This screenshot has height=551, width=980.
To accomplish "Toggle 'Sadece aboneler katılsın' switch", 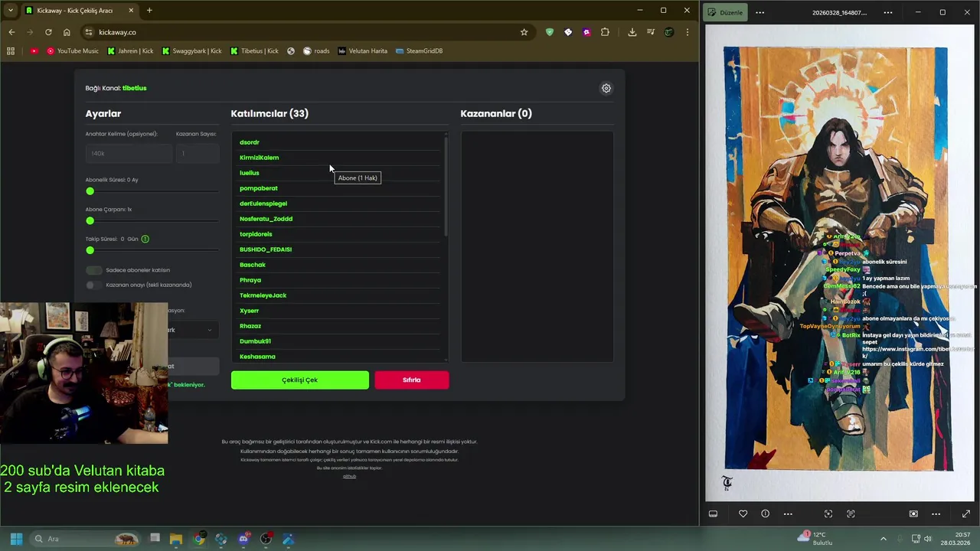I will pyautogui.click(x=93, y=270).
